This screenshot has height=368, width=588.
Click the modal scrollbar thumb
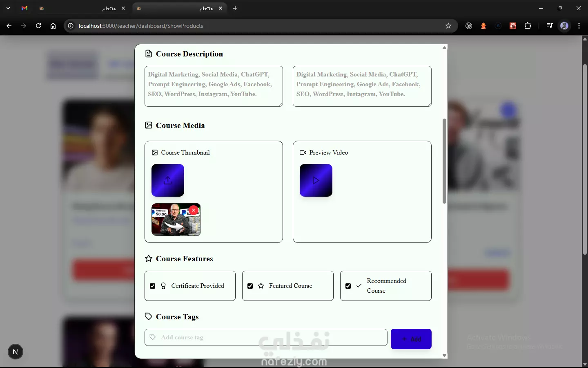point(444,161)
